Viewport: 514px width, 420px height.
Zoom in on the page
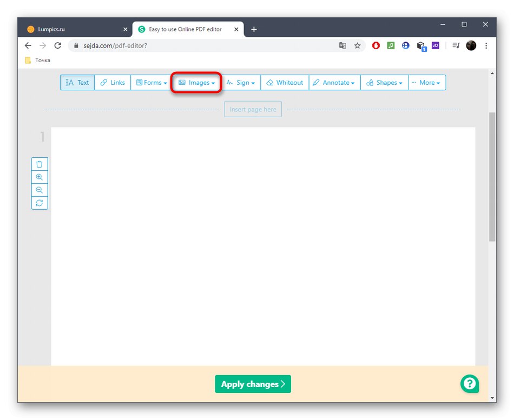click(39, 177)
